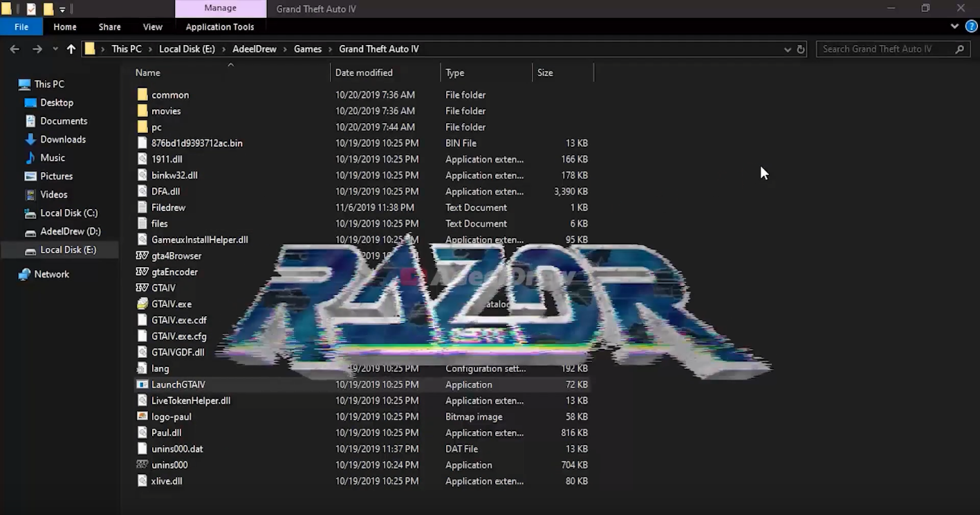Open the Application Tools tab
This screenshot has width=980, height=515.
click(220, 27)
